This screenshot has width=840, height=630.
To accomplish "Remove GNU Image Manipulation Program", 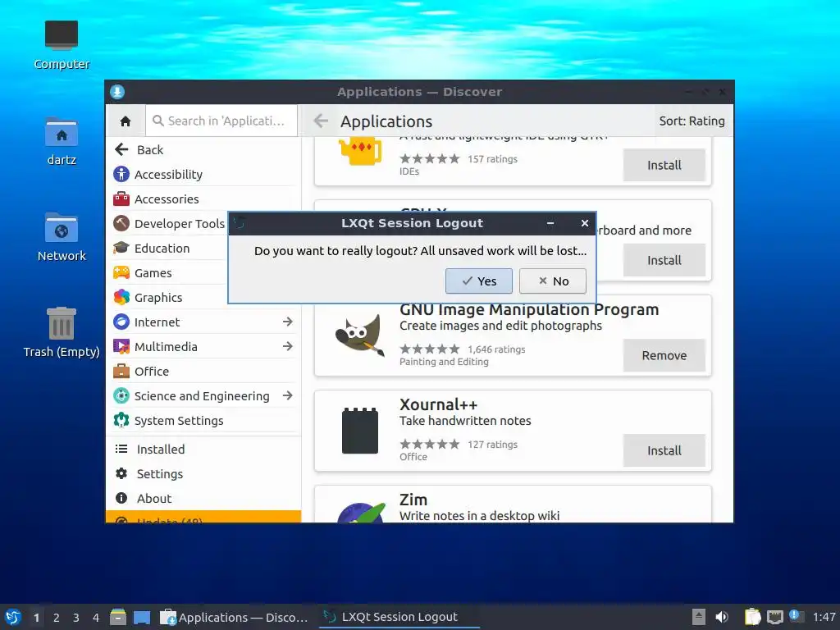I will point(664,355).
